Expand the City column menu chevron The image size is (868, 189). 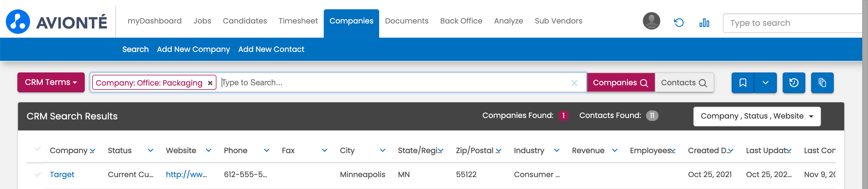382,151
